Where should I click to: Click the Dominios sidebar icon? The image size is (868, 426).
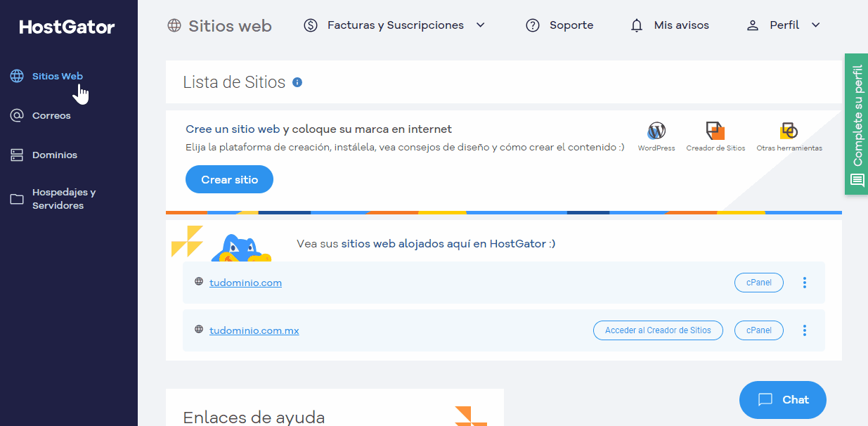click(15, 155)
